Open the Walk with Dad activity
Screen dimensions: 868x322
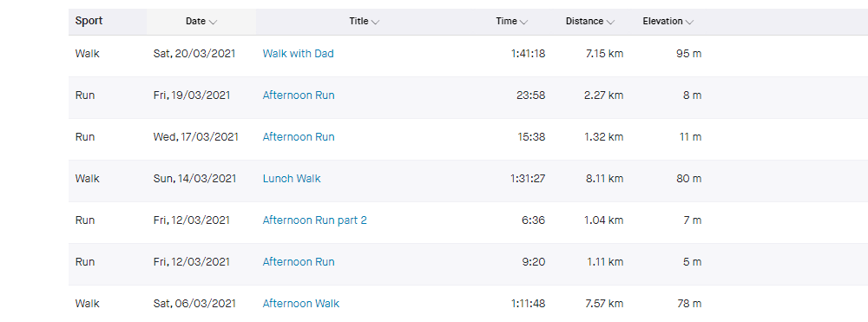[x=298, y=54]
